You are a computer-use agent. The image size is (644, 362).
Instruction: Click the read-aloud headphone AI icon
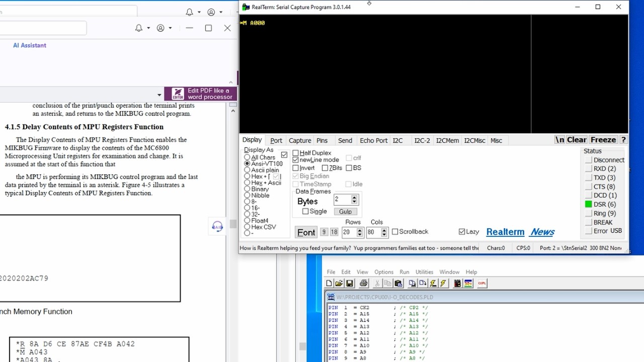(217, 227)
